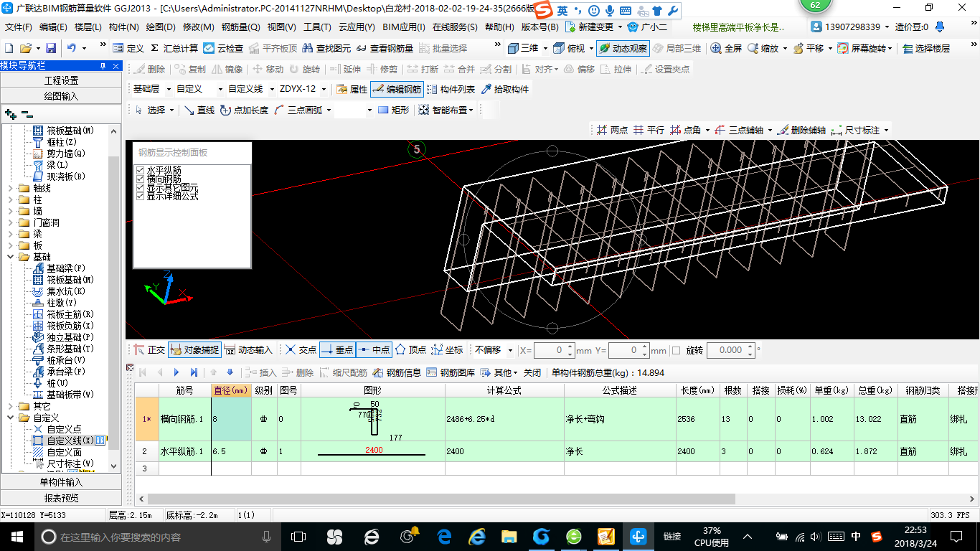
Task: Click the 工程设置 panel button
Action: [61, 80]
